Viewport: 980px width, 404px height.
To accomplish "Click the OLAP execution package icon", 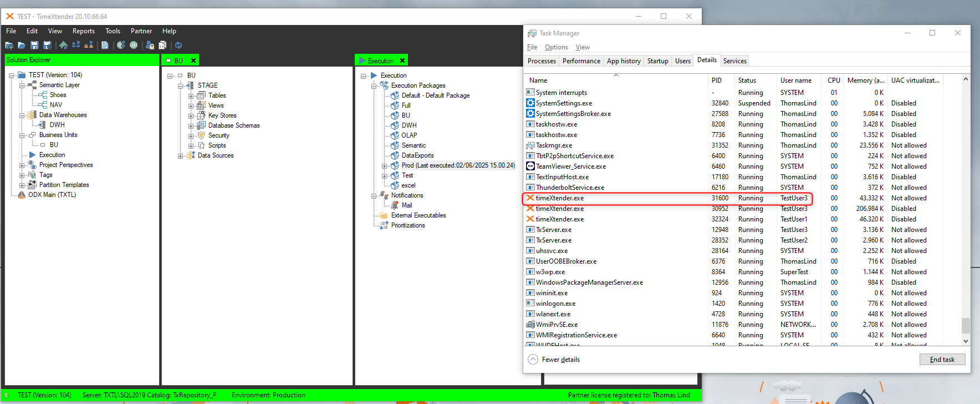I will 395,135.
